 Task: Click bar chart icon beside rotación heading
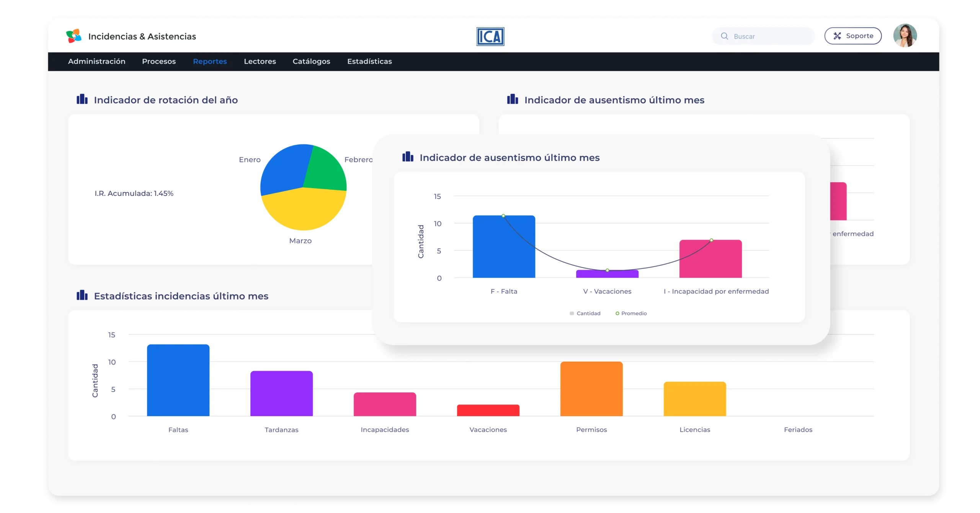click(82, 100)
